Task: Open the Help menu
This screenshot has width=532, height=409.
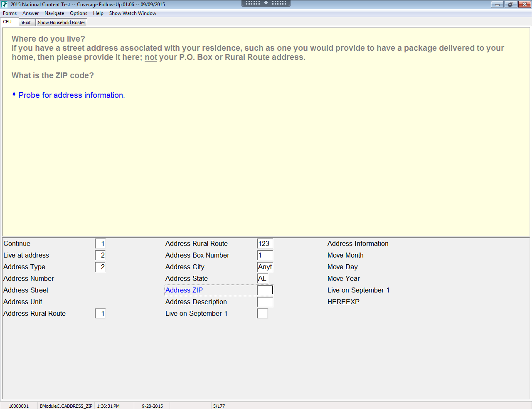Action: (98, 13)
